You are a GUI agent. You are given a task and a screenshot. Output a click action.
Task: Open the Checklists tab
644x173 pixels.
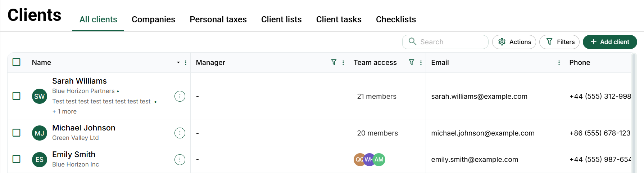[396, 19]
